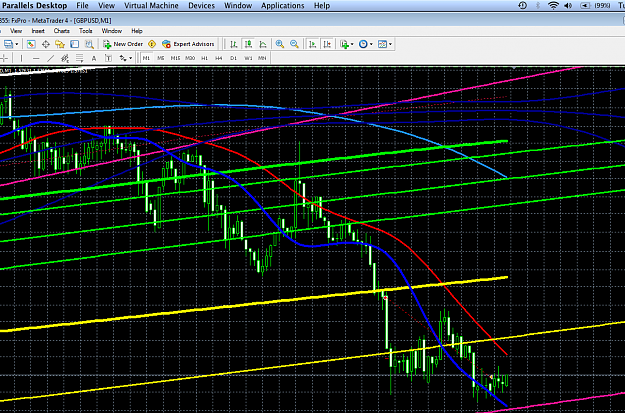Click the Time Machine icon in the Mac menu bar
Viewport: 625px width, 413px height.
(x=523, y=5)
